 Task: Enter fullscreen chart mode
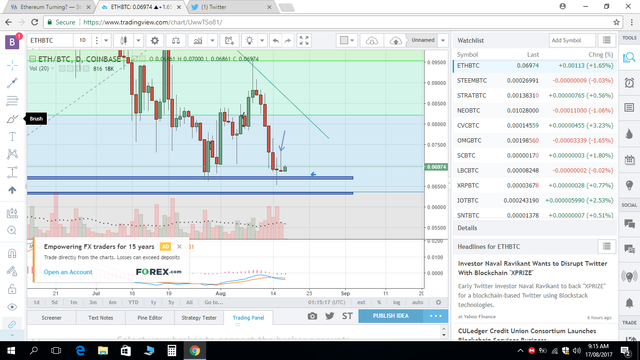click(x=304, y=40)
